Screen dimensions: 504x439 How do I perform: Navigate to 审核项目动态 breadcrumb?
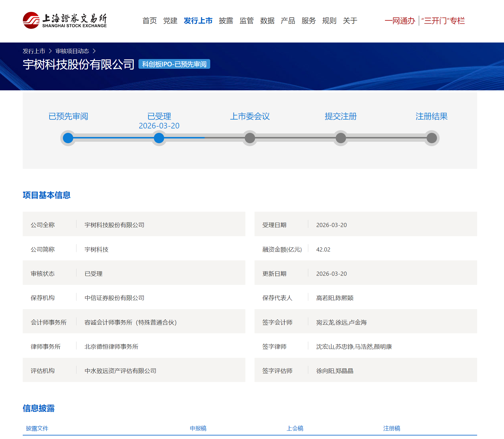click(x=72, y=51)
